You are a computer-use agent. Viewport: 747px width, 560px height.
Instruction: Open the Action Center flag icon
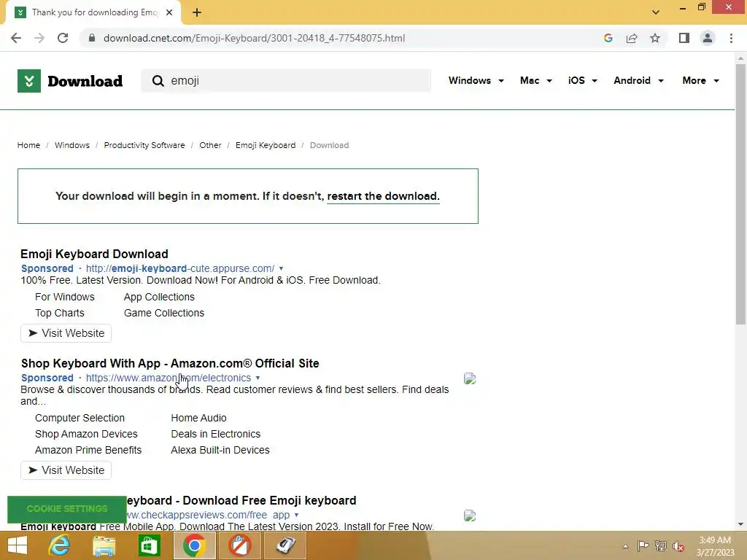point(643,546)
